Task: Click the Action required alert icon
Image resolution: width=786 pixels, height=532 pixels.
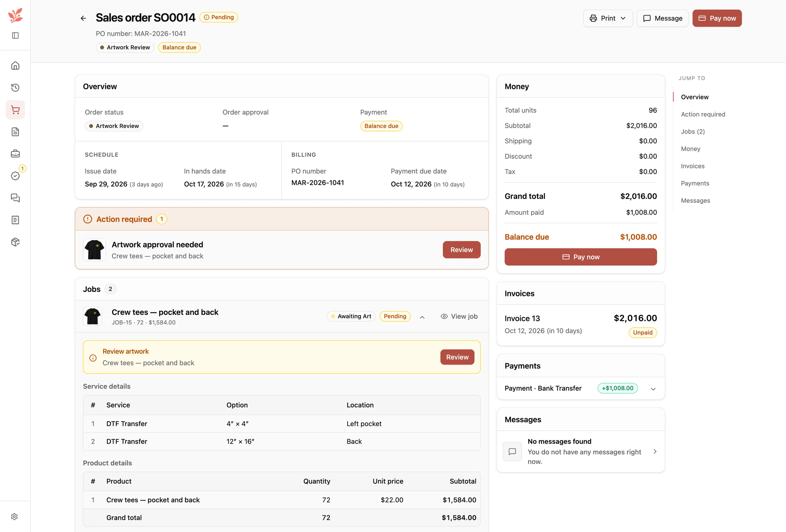Action: click(88, 219)
